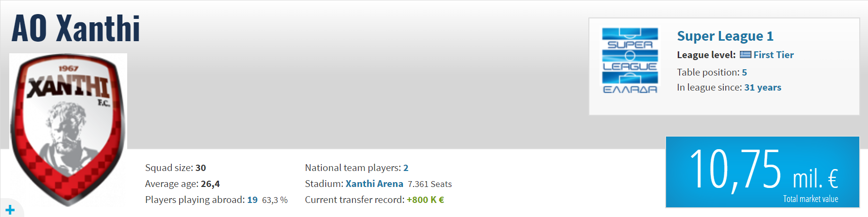Open the Super League Ellada logo
Viewport: 868px width, 217px height.
click(630, 61)
